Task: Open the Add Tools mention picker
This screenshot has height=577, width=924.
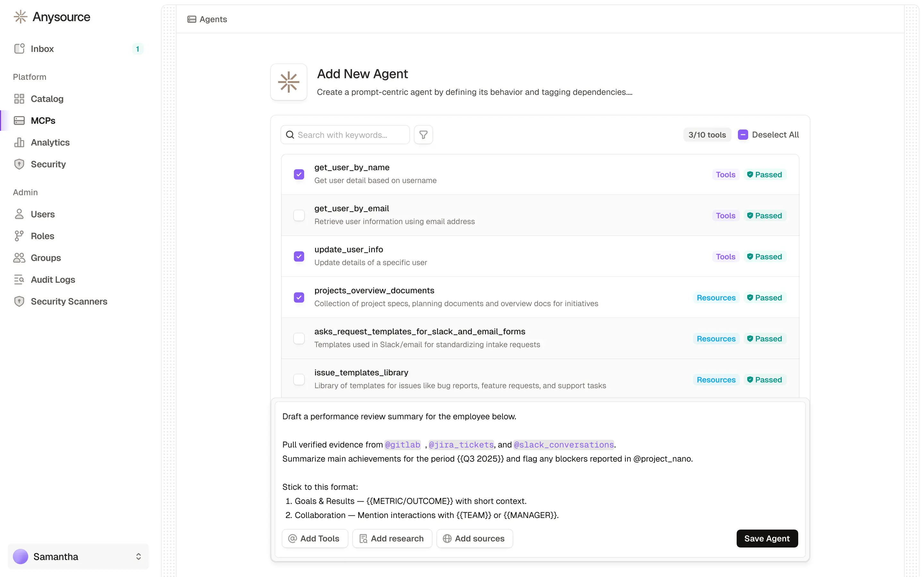Action: [315, 539]
